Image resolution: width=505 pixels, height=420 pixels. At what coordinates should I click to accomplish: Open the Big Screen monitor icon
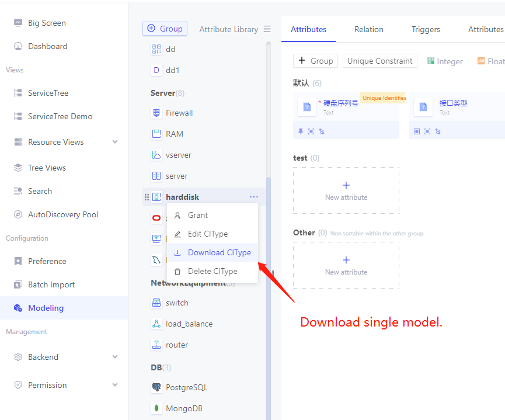pos(18,23)
